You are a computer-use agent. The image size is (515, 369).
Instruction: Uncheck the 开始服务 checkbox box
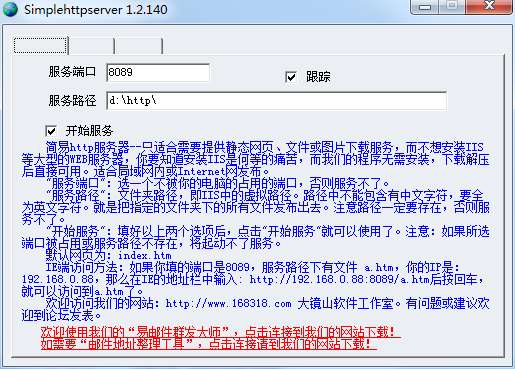pos(51,131)
